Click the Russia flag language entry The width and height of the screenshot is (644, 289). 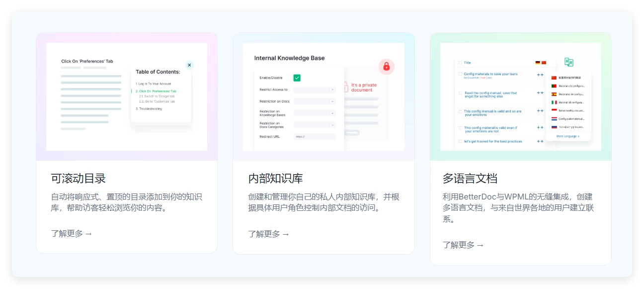click(554, 127)
